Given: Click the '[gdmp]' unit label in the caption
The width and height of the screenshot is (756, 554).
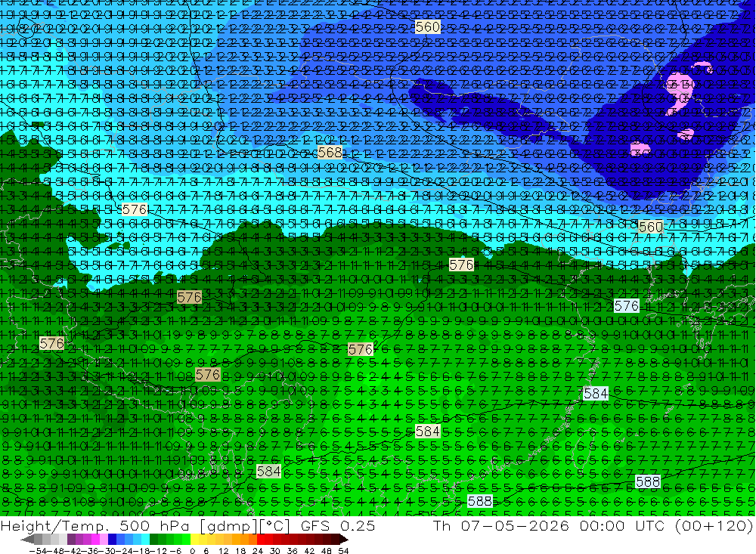Looking at the screenshot, I should point(227,525).
